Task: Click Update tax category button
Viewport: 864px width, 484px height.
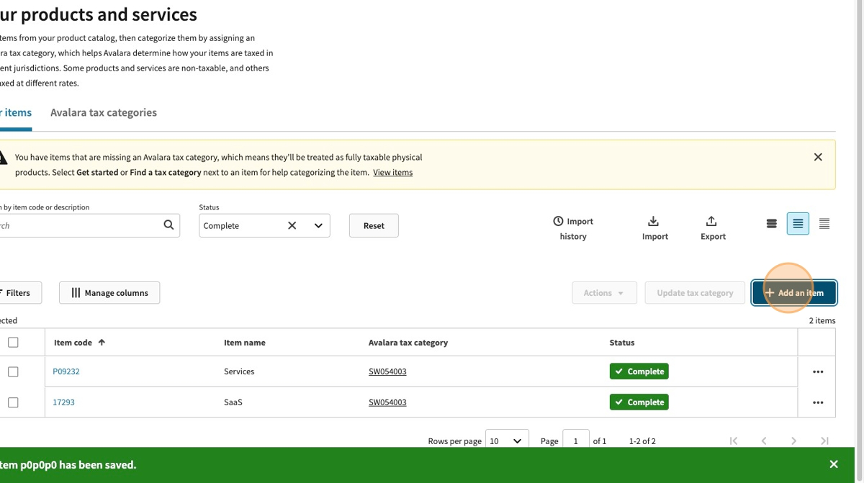Action: coord(695,293)
